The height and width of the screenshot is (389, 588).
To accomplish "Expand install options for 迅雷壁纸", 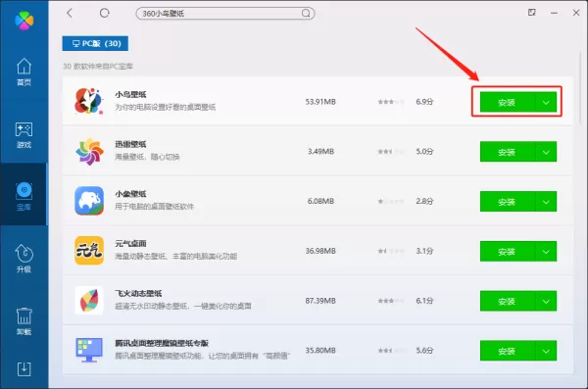I will coord(546,152).
